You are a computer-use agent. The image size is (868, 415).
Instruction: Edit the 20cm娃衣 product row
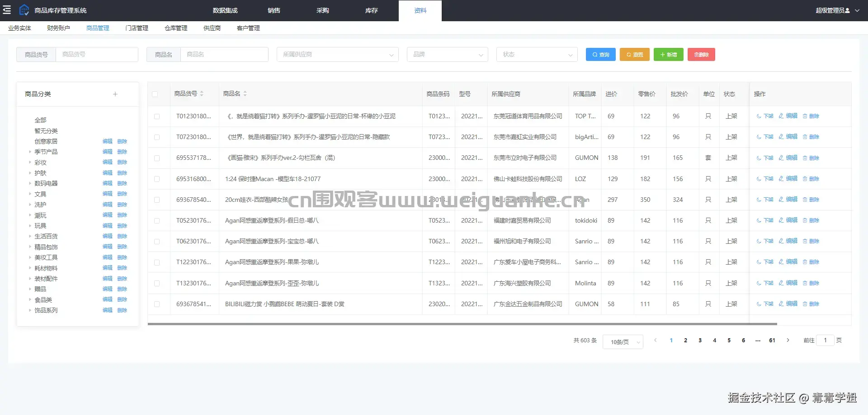pyautogui.click(x=788, y=200)
